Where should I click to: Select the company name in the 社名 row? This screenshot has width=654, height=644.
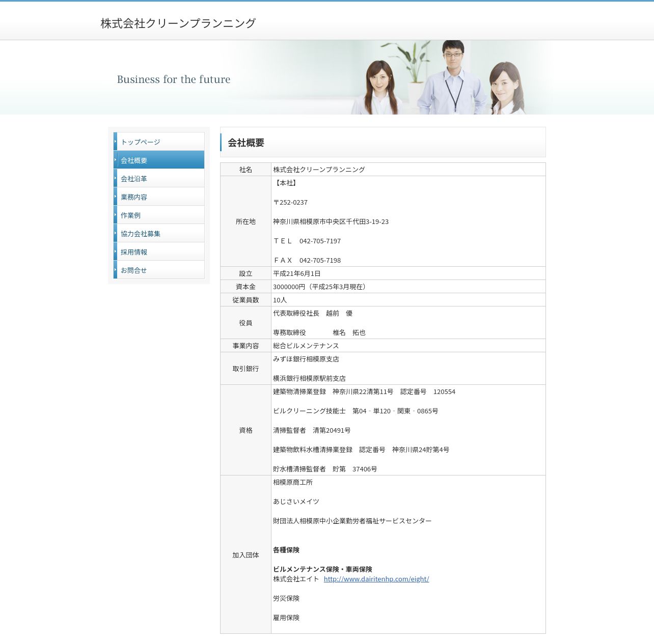319,170
